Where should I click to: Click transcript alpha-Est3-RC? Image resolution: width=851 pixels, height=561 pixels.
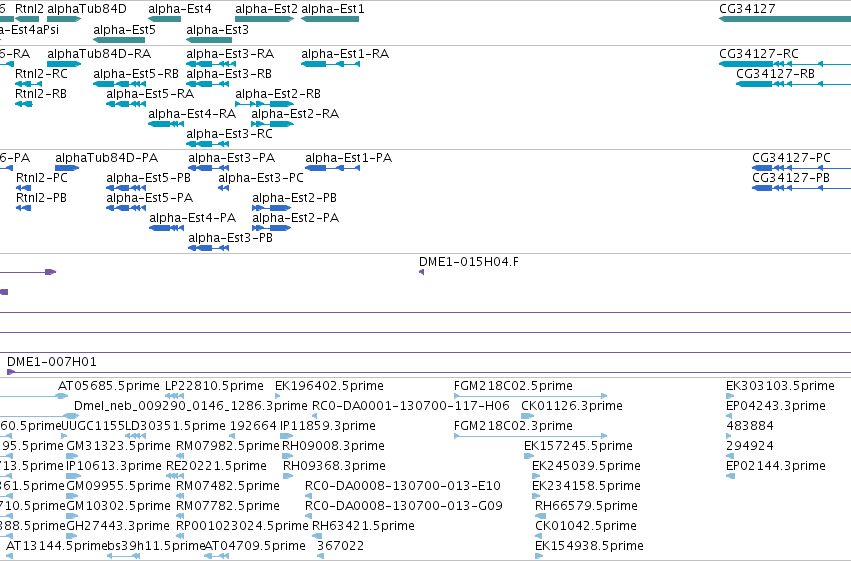click(x=230, y=134)
